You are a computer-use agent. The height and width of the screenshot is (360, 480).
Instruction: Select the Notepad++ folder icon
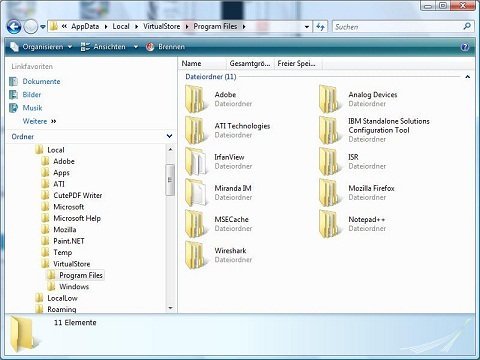point(330,224)
